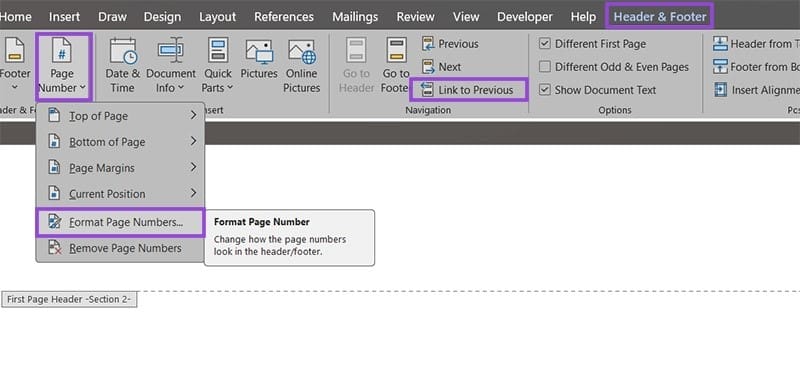Jump to the Next header section
800x366 pixels.
point(442,67)
